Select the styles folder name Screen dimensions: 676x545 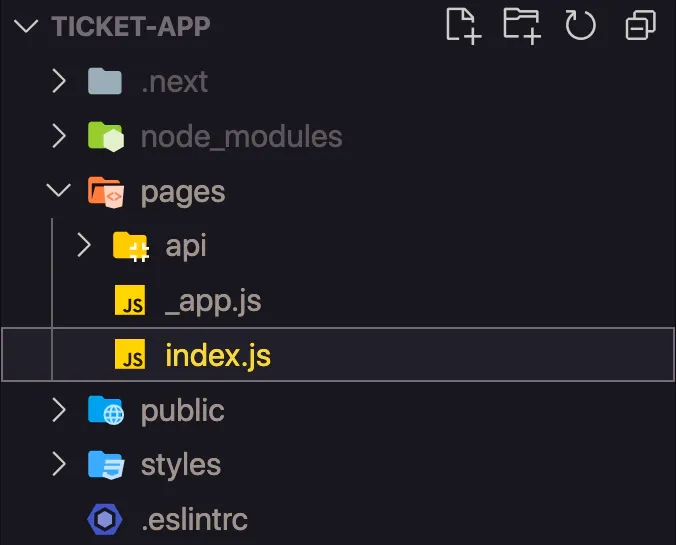181,465
